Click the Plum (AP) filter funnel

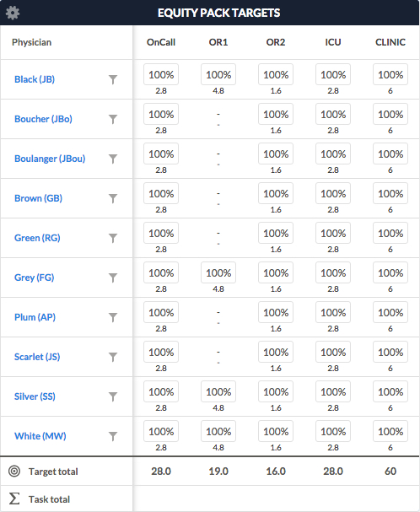click(x=113, y=317)
